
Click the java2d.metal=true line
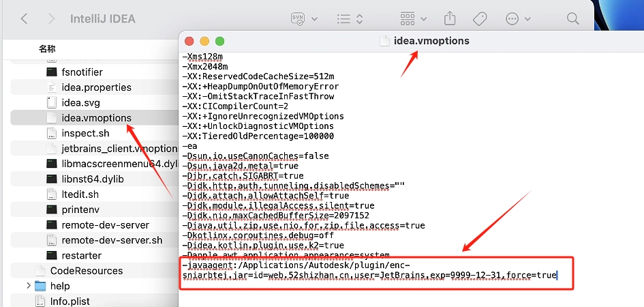(241, 166)
